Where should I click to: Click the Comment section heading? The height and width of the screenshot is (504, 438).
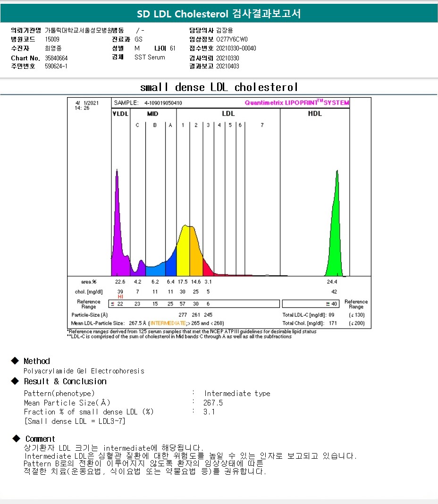point(40,439)
